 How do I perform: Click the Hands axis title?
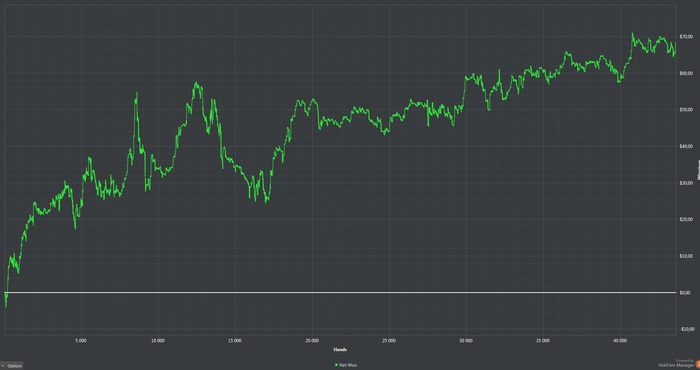340,349
